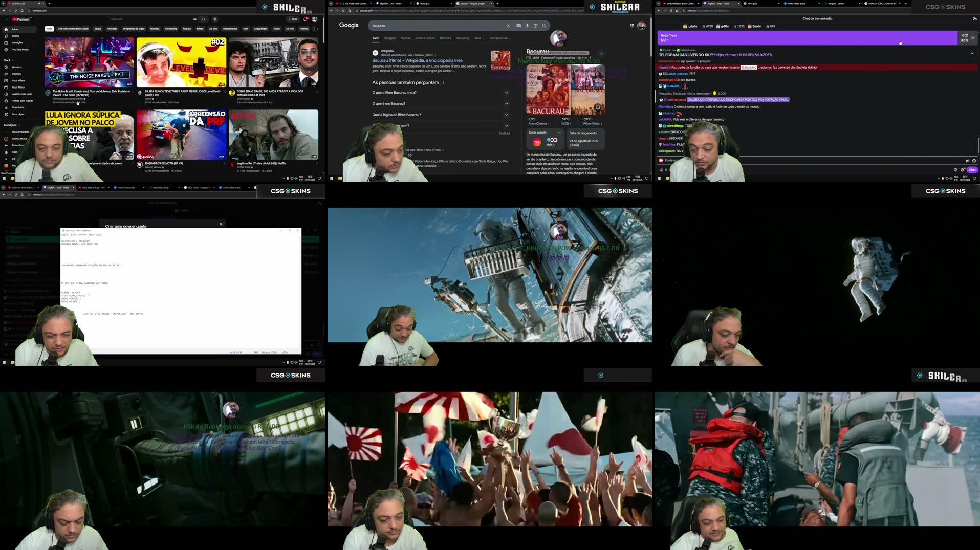The width and height of the screenshot is (980, 550).
Task: Switch to the Google "Imagens" tab
Action: 390,38
